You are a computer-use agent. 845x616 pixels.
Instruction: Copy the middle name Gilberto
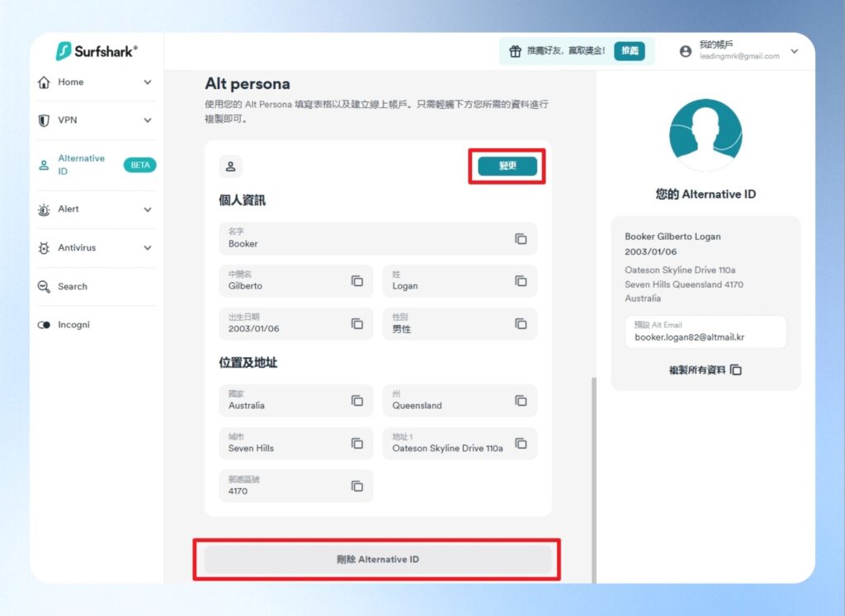356,281
